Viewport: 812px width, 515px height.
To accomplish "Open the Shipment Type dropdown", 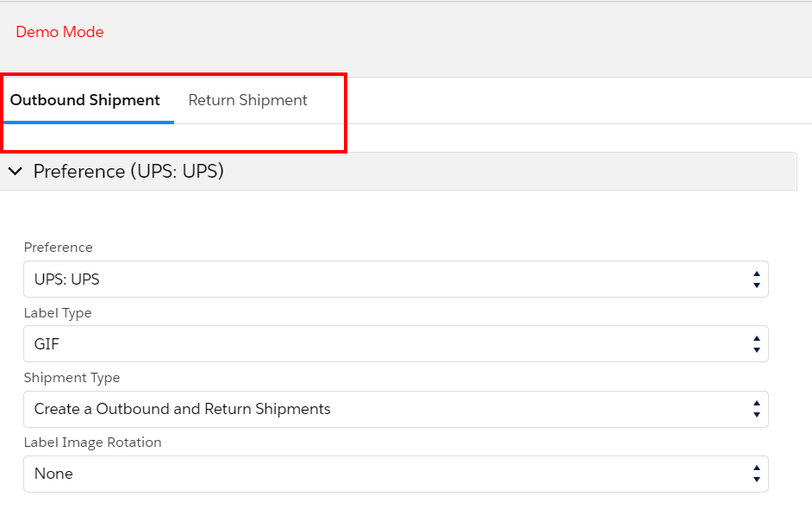I will [396, 409].
